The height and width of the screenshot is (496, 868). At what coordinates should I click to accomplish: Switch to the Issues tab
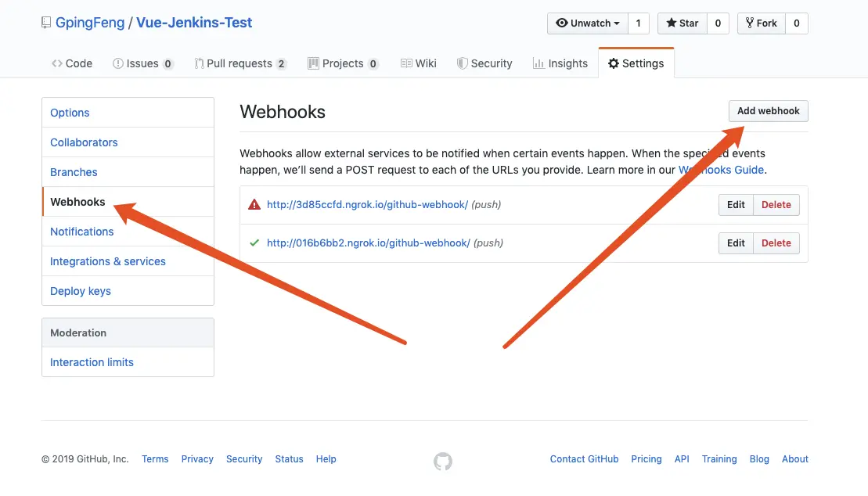142,63
